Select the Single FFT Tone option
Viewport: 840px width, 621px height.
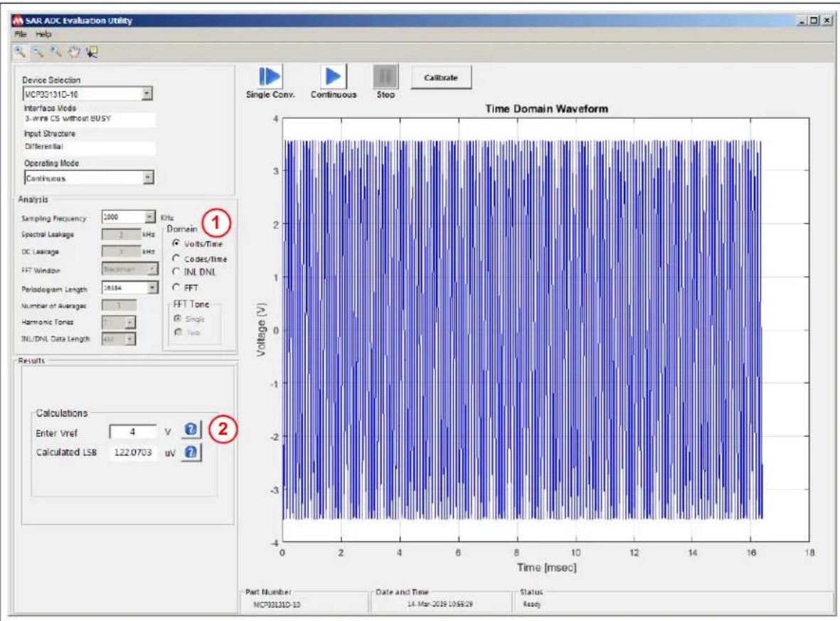(178, 318)
